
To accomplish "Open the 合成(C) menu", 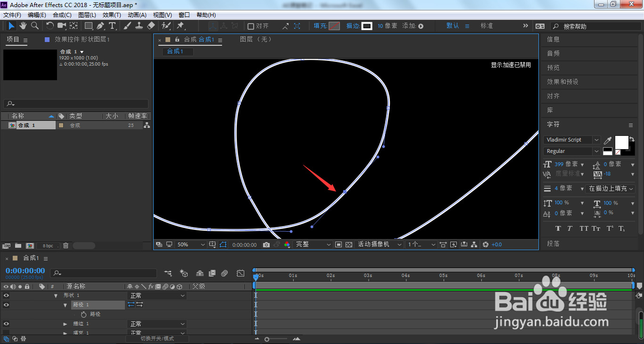I will click(62, 15).
